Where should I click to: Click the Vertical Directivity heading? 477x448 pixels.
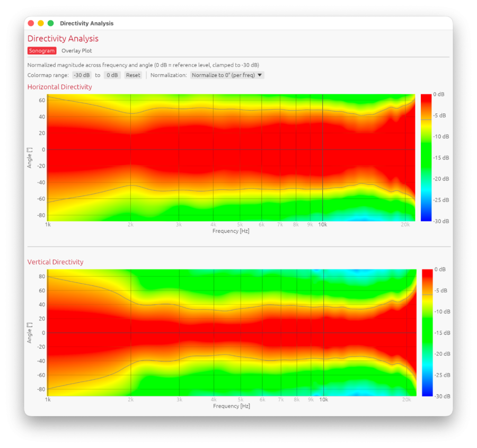pos(55,262)
